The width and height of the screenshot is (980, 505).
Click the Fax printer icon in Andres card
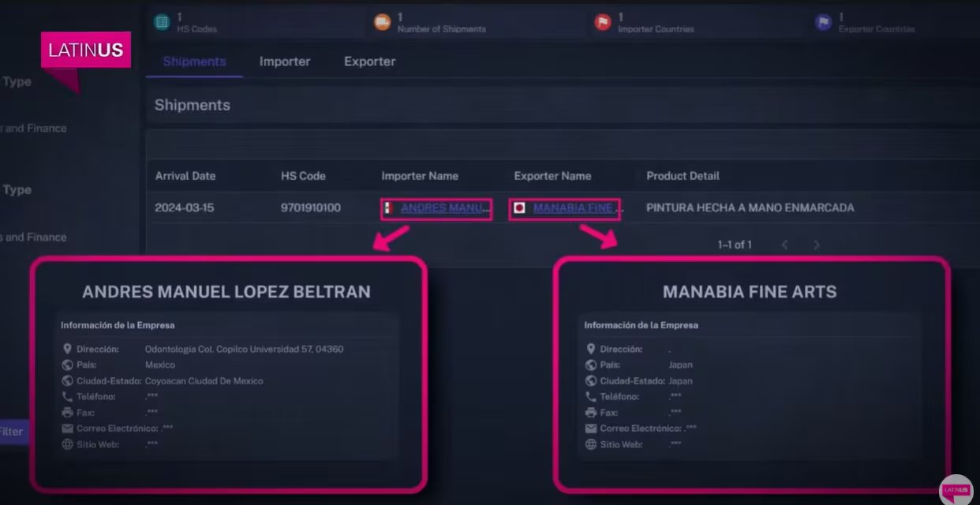click(67, 412)
